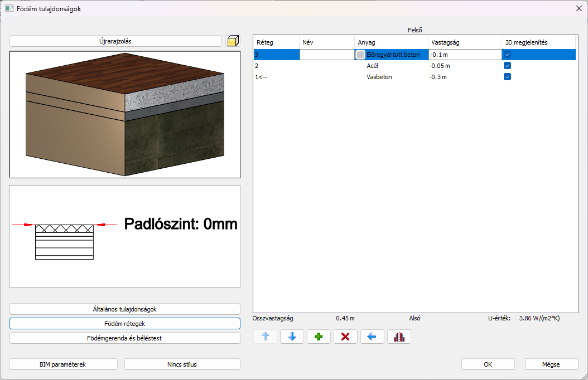The image size is (588, 380).
Task: Confirm with the OK button
Action: click(x=488, y=364)
